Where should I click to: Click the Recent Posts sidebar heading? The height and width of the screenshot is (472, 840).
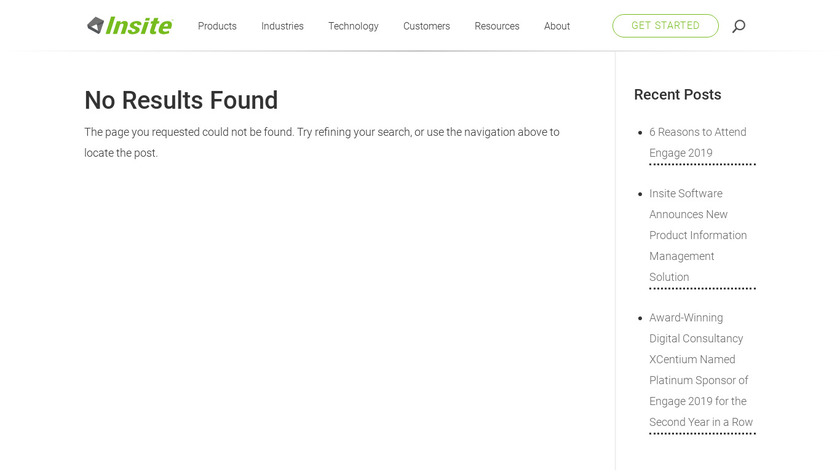coord(677,95)
